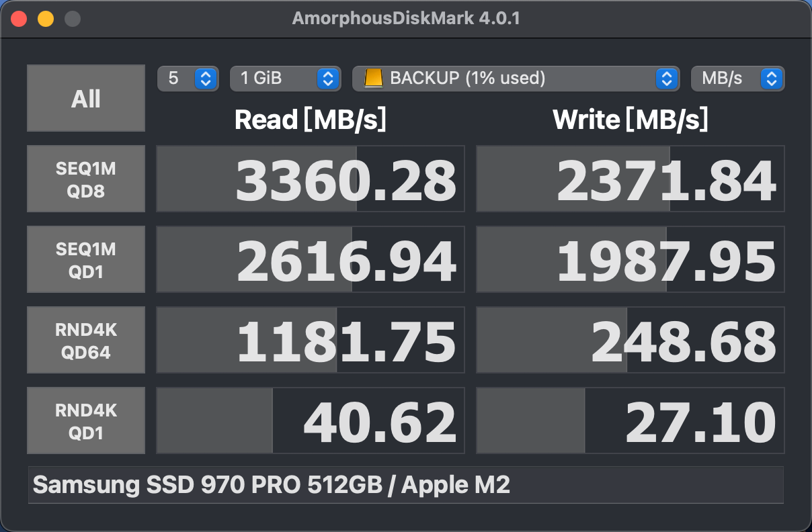Run the RND4K QD1 benchmark
Image resolution: width=812 pixels, height=532 pixels.
click(85, 420)
